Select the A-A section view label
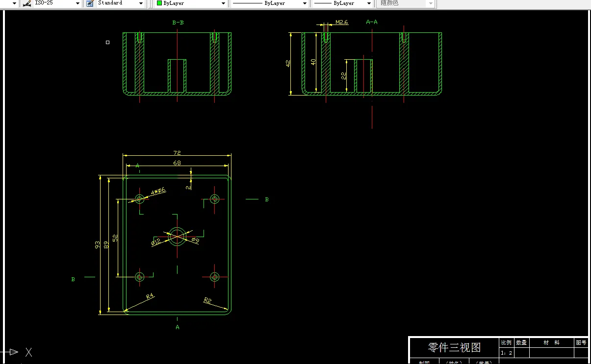 [x=372, y=22]
